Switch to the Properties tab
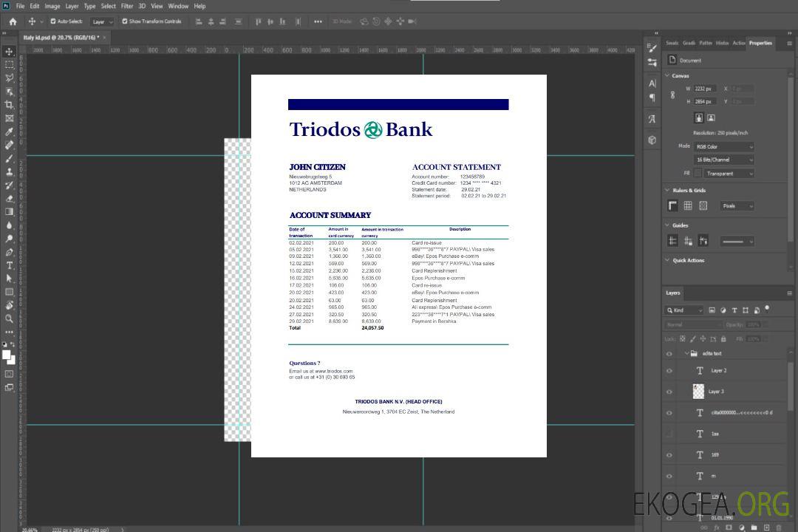Image resolution: width=798 pixels, height=532 pixels. point(760,43)
